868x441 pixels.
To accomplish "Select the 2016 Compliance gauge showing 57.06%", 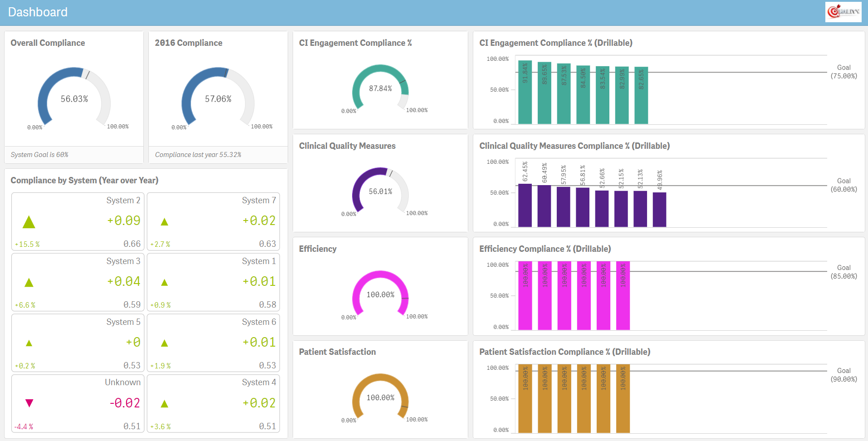I will pyautogui.click(x=218, y=97).
